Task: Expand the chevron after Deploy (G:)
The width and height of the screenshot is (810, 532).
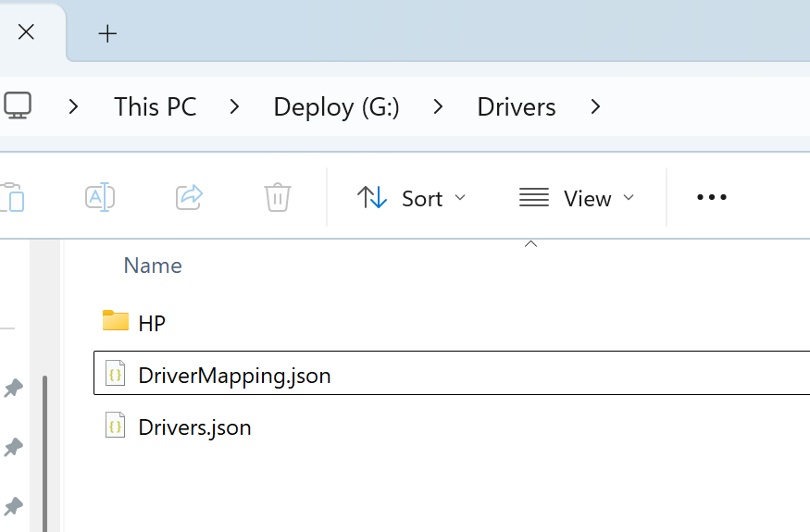Action: 439,107
